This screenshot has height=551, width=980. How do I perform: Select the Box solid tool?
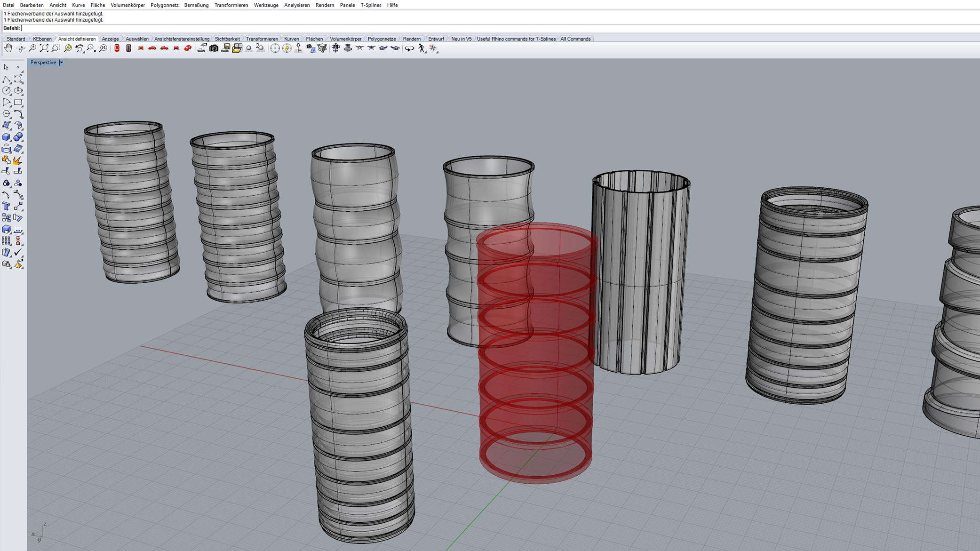(x=6, y=137)
